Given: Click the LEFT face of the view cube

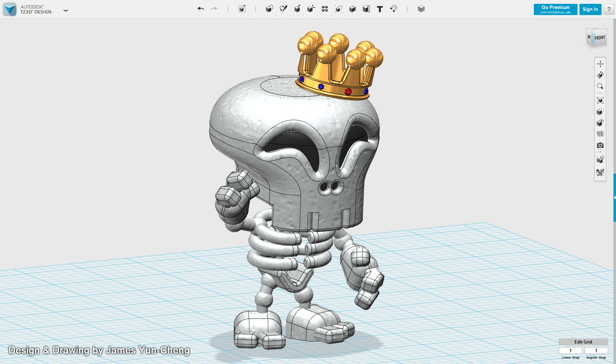Looking at the screenshot, I should tap(589, 37).
